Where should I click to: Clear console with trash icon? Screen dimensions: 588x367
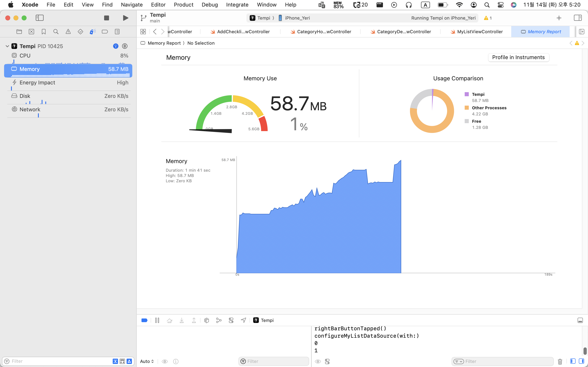[560, 361]
